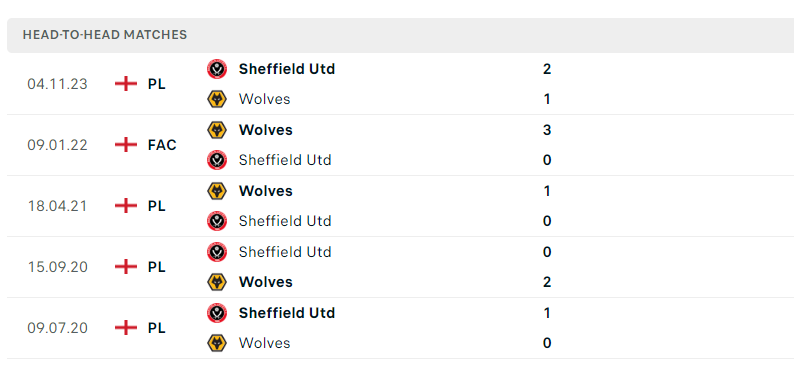Viewport: 794px width, 365px height.
Task: Click Wolves crest in 18.04.21 match
Action: [x=217, y=191]
